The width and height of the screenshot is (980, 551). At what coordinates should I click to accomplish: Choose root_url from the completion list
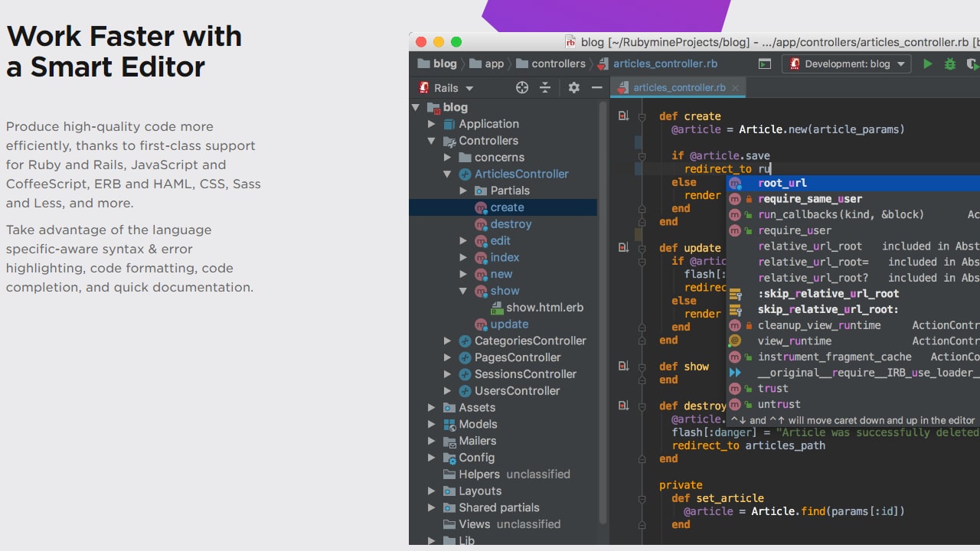click(782, 183)
